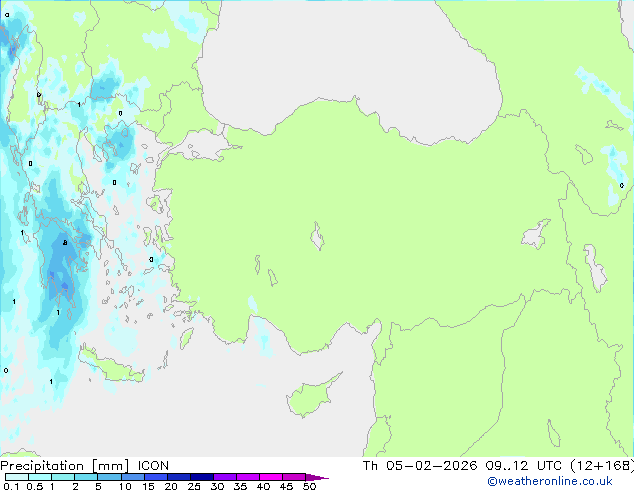
Task: Select the 35–40 mm purple-magenta legend swatch
Action: click(248, 477)
